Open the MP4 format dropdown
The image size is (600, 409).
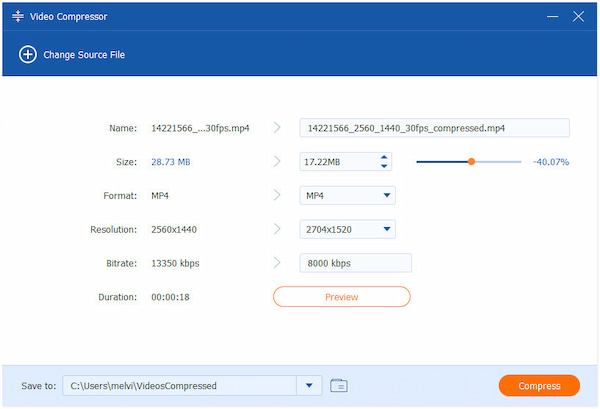tap(347, 196)
